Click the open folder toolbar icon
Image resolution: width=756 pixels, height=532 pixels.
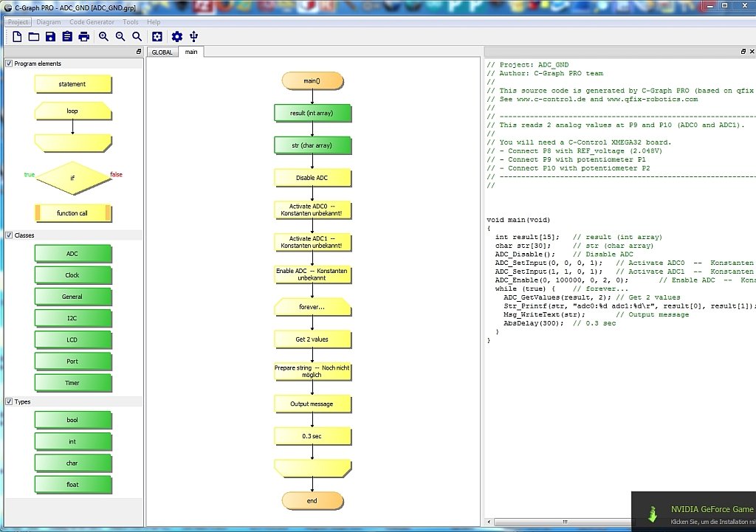(x=33, y=37)
